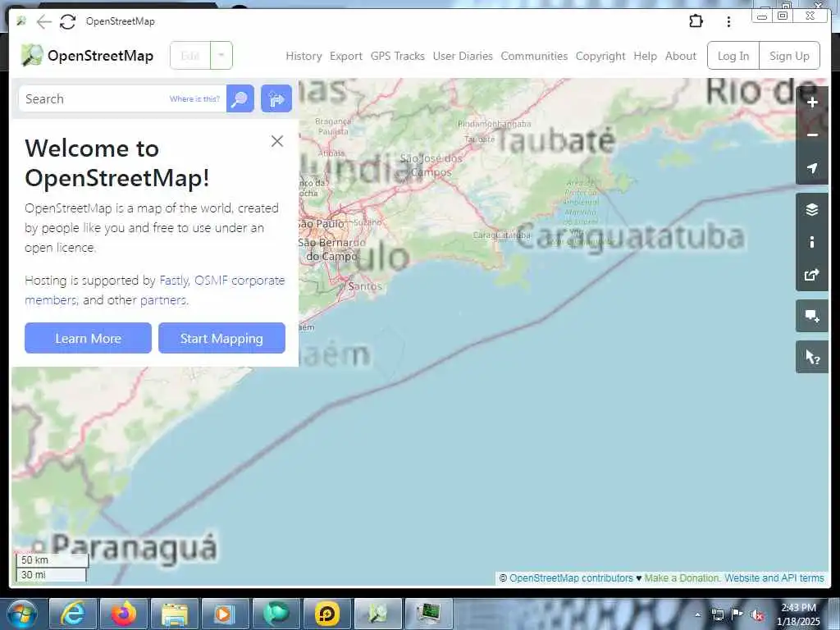
Task: Open Website and API terms link
Action: [x=774, y=578]
